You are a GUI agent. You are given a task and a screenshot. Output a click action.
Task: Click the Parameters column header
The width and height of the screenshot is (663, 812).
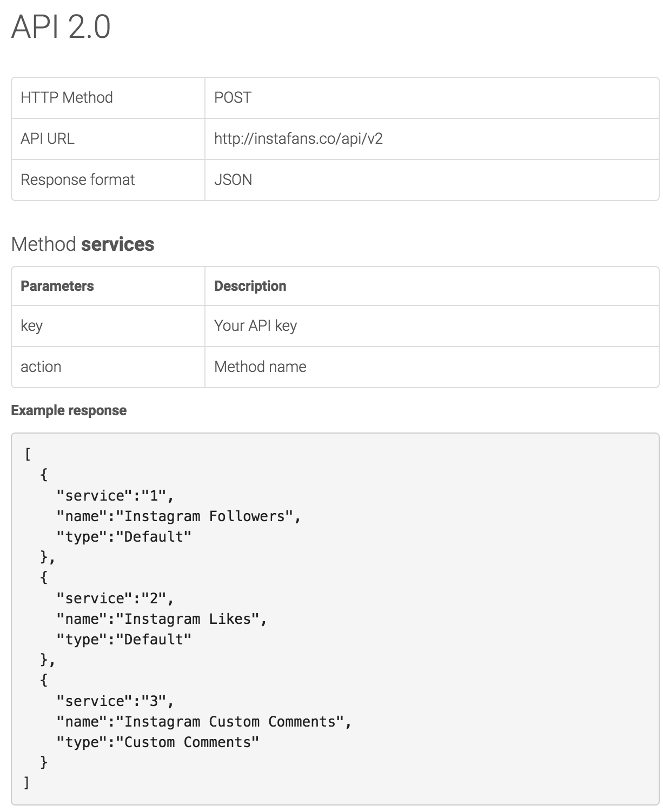(x=57, y=286)
